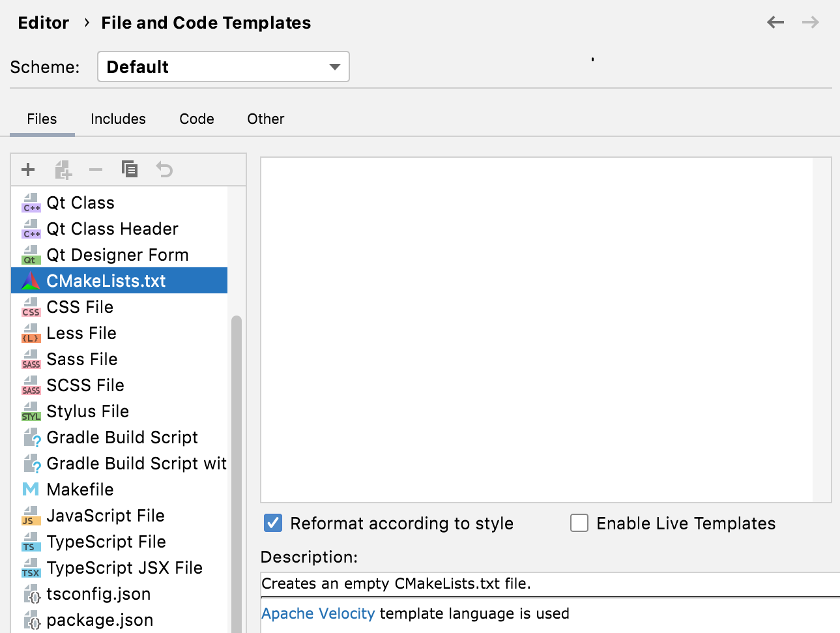840x633 pixels.
Task: Disable Reformat according to style
Action: click(272, 523)
